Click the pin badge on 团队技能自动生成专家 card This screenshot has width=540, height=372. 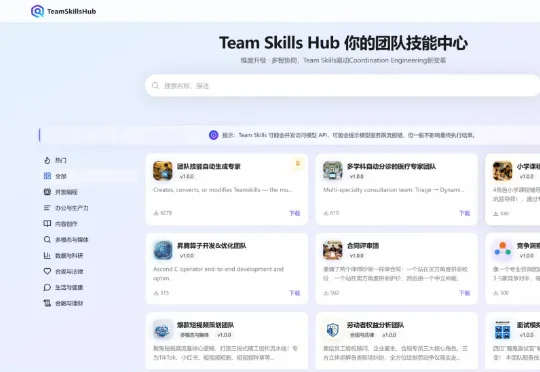coord(298,164)
